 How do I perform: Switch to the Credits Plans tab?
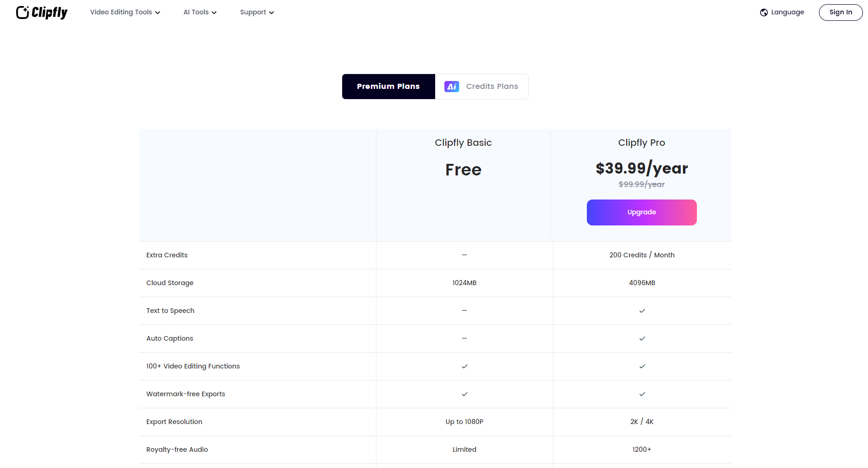click(481, 87)
